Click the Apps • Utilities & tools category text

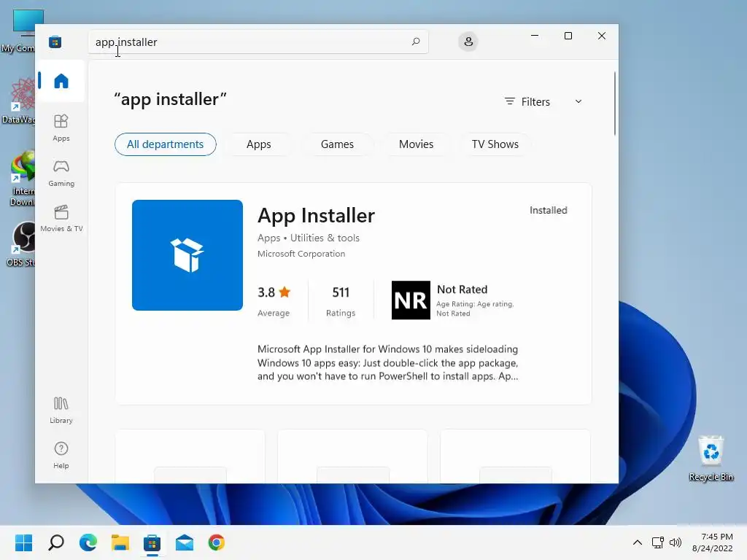(x=309, y=238)
